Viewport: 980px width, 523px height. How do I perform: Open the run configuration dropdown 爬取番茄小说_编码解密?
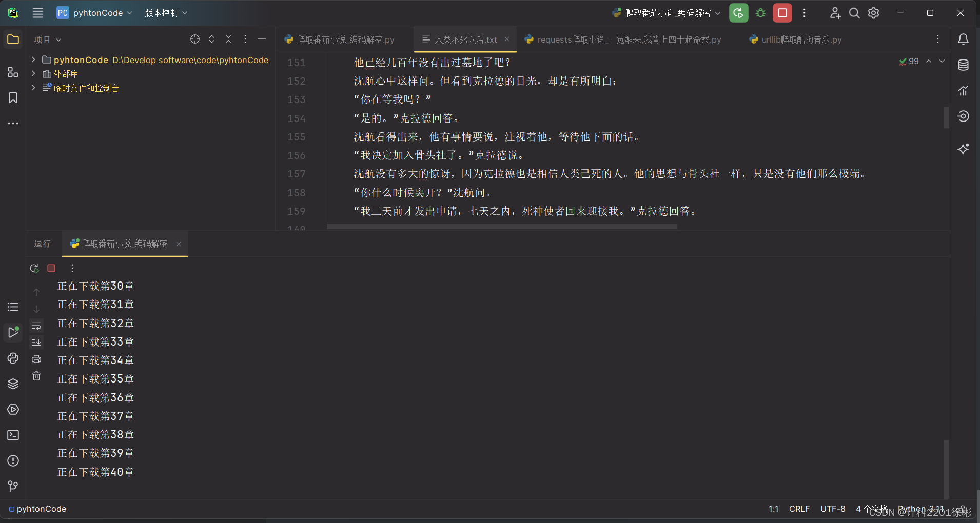click(x=667, y=13)
